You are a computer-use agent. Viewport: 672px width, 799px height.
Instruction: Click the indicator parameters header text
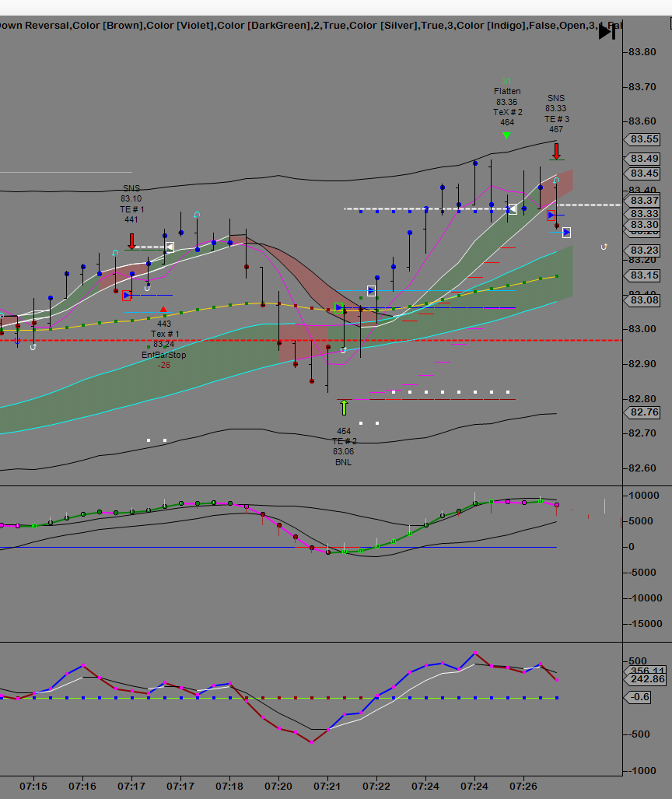(311, 26)
